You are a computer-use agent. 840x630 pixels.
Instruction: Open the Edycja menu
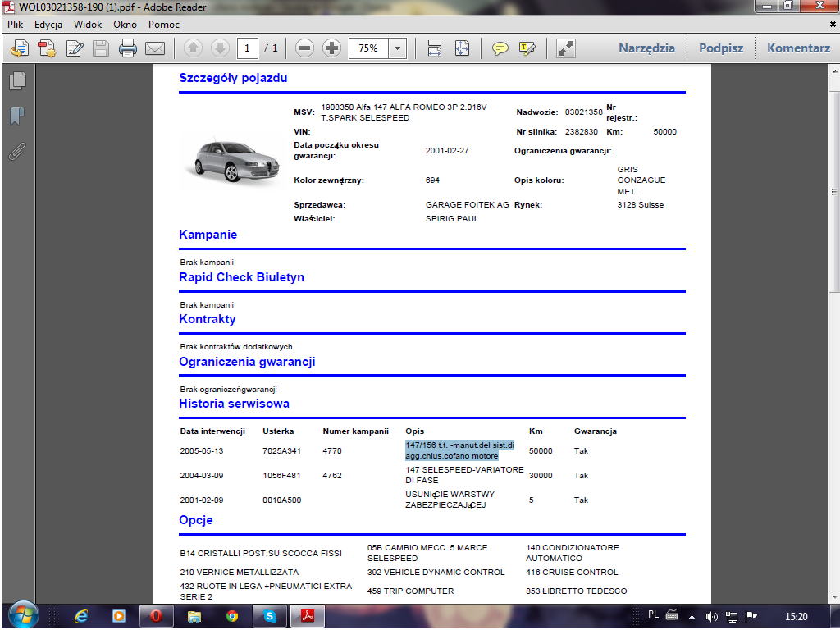[48, 25]
